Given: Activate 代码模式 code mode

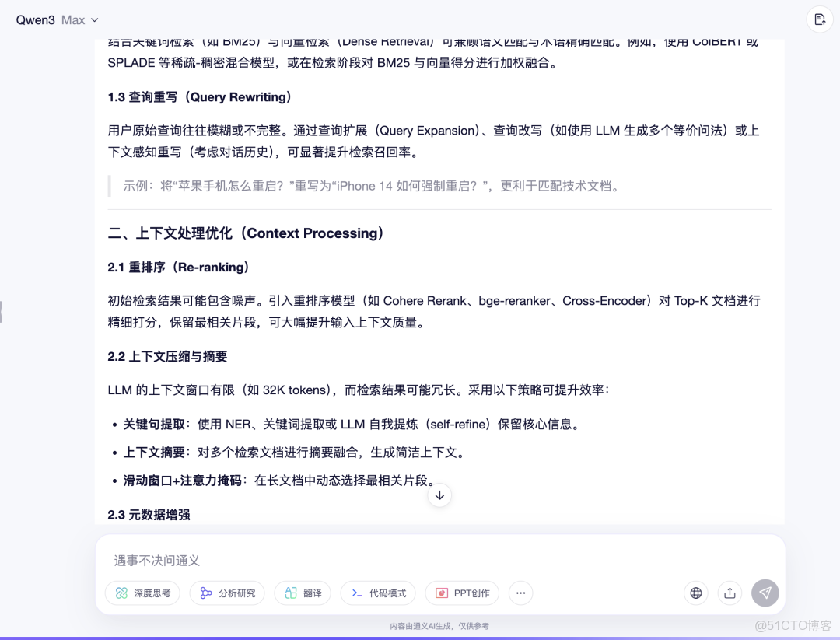Looking at the screenshot, I should pyautogui.click(x=377, y=593).
